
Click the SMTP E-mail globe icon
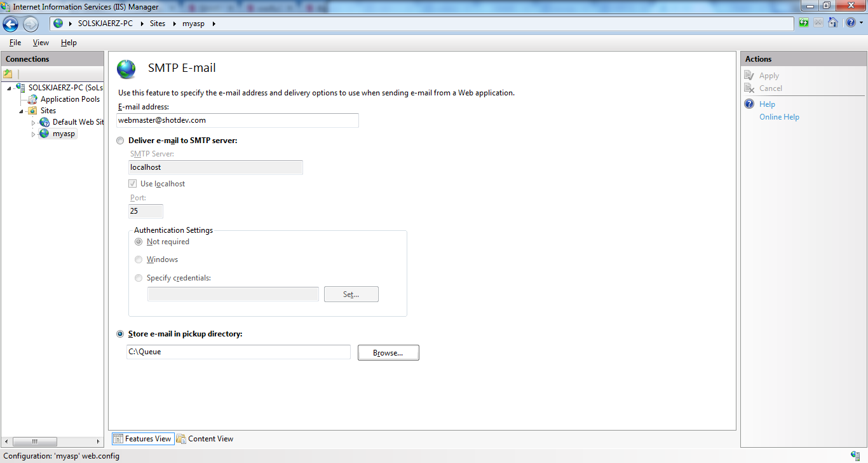tap(126, 69)
